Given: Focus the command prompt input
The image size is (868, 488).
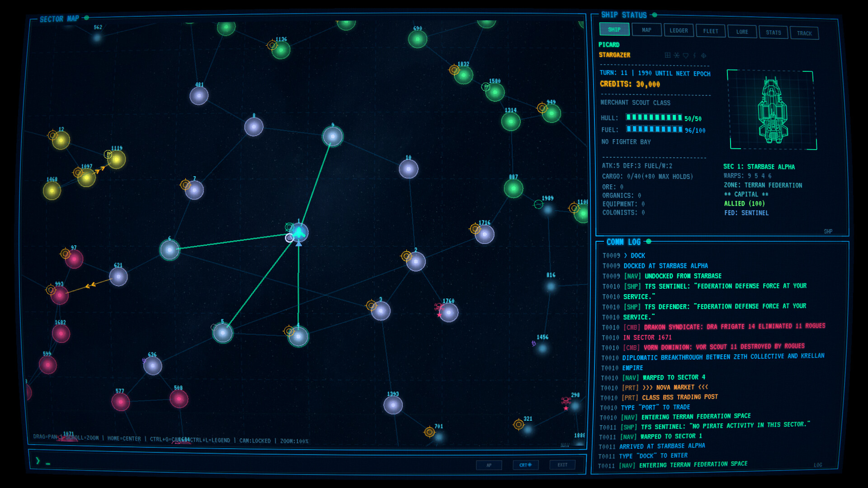Looking at the screenshot, I should pyautogui.click(x=253, y=461).
